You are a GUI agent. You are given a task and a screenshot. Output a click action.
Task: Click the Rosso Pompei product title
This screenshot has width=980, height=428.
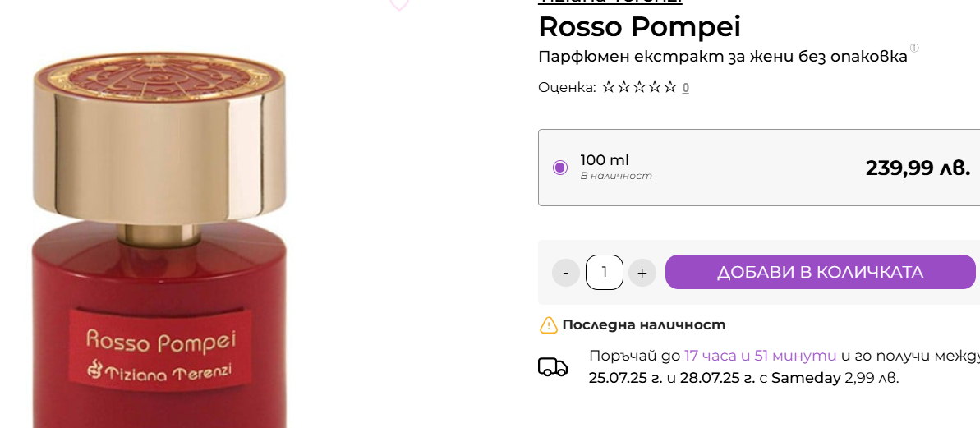(x=639, y=26)
